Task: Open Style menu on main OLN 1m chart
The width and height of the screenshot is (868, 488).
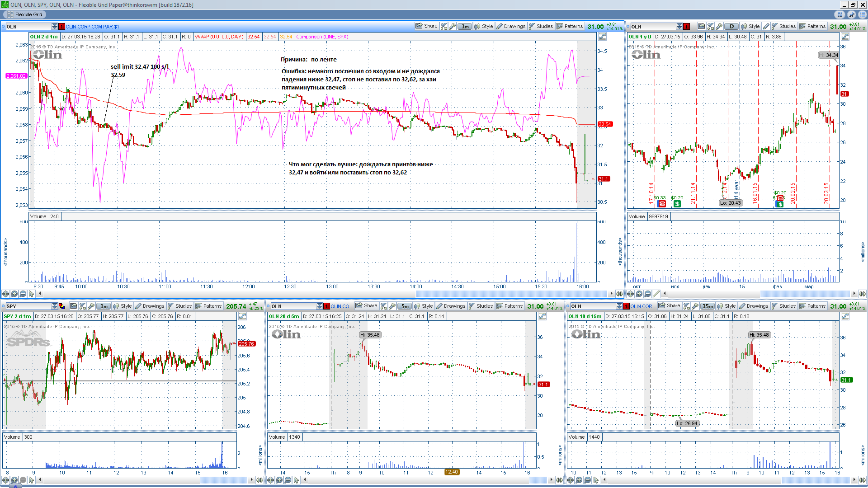Action: 483,26
